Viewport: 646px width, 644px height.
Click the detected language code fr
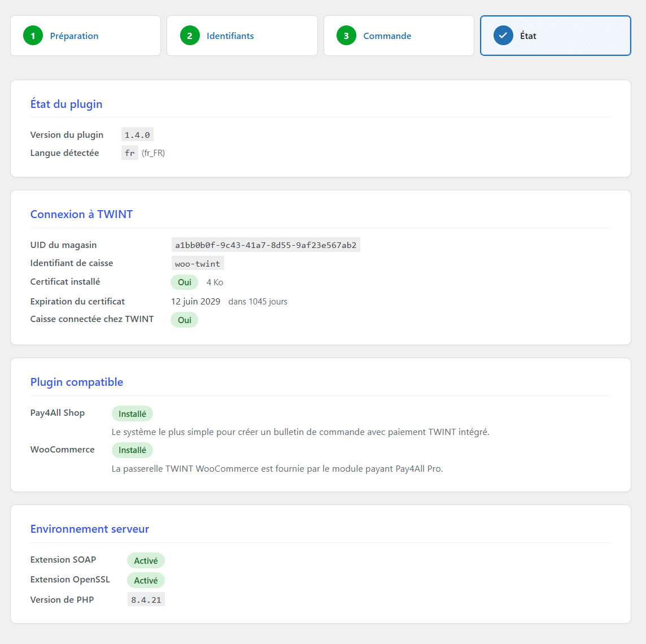pyautogui.click(x=129, y=153)
